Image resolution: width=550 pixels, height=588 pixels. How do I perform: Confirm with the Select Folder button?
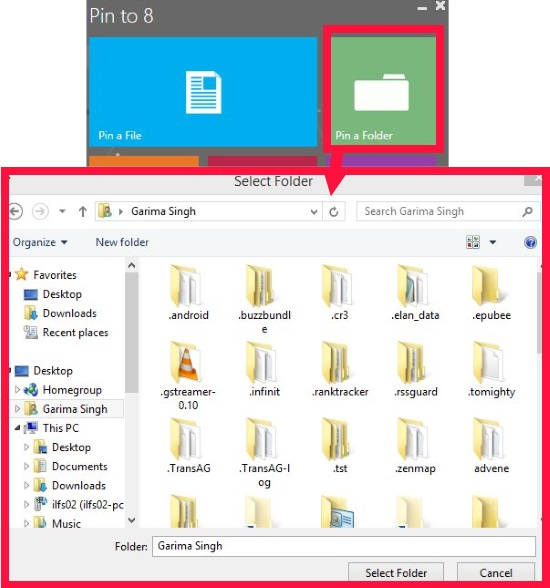[x=396, y=573]
